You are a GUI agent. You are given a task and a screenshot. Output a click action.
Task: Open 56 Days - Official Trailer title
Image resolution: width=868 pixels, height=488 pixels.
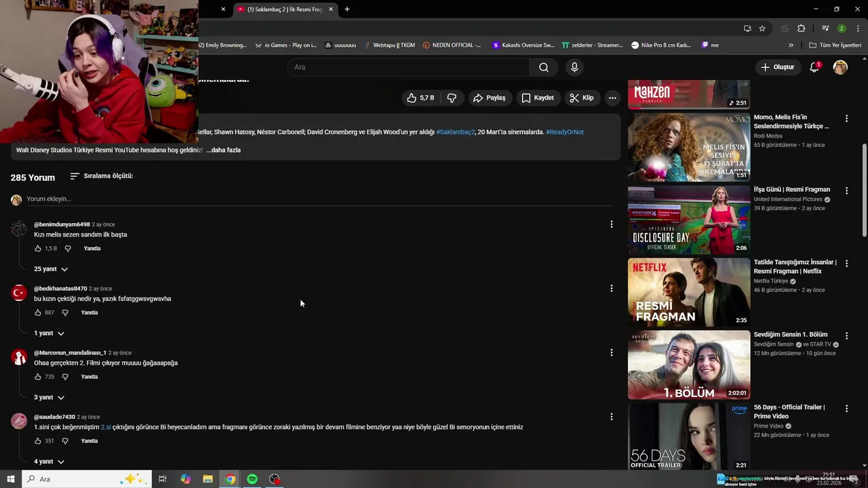click(789, 411)
